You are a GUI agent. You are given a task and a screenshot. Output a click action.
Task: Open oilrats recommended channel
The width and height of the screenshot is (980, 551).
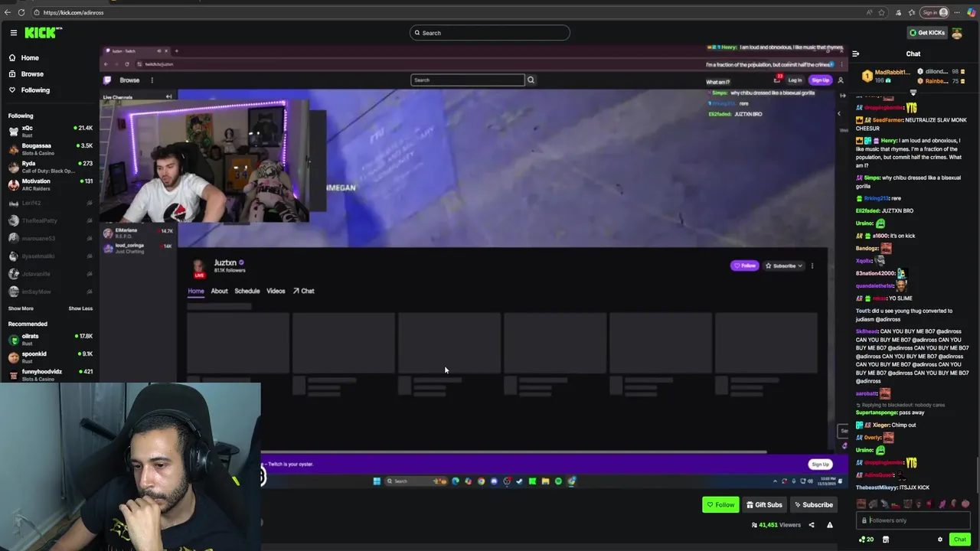pos(50,338)
